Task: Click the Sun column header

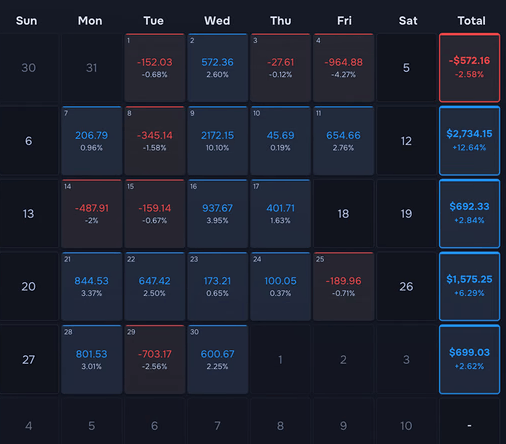Action: [x=27, y=21]
